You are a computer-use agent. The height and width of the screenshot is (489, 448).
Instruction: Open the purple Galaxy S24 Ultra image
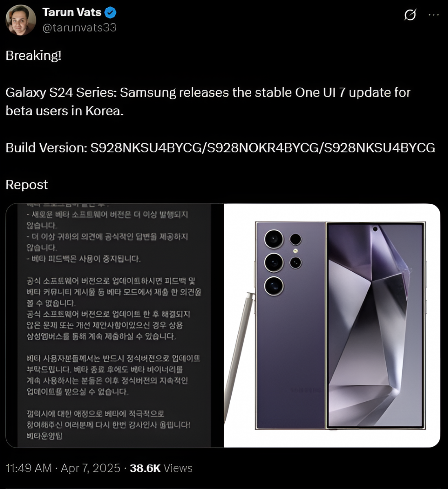tap(332, 325)
